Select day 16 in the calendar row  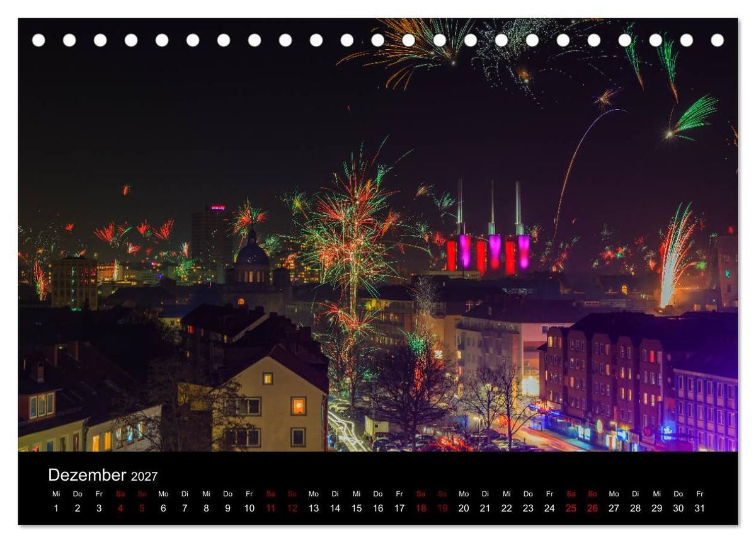(378, 508)
